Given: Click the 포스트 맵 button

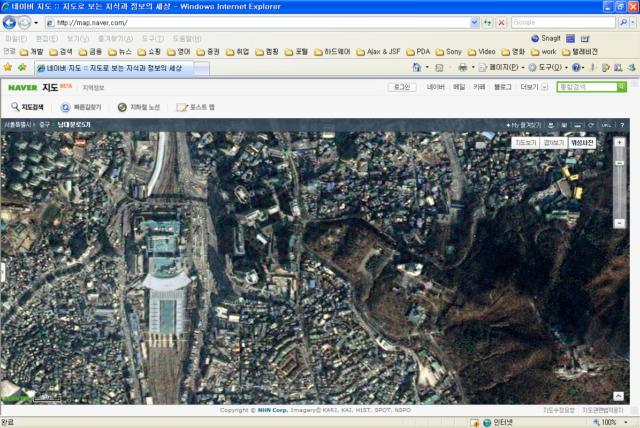Looking at the screenshot, I should (196, 107).
